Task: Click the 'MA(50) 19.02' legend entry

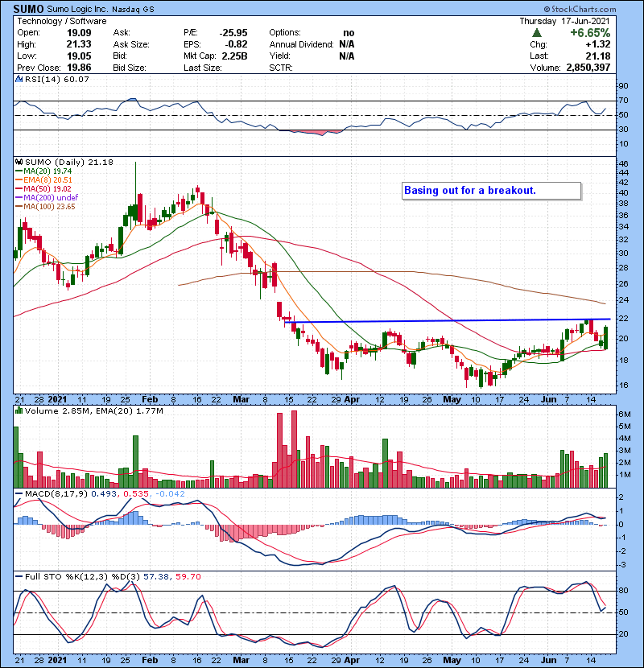Action: click(x=47, y=188)
